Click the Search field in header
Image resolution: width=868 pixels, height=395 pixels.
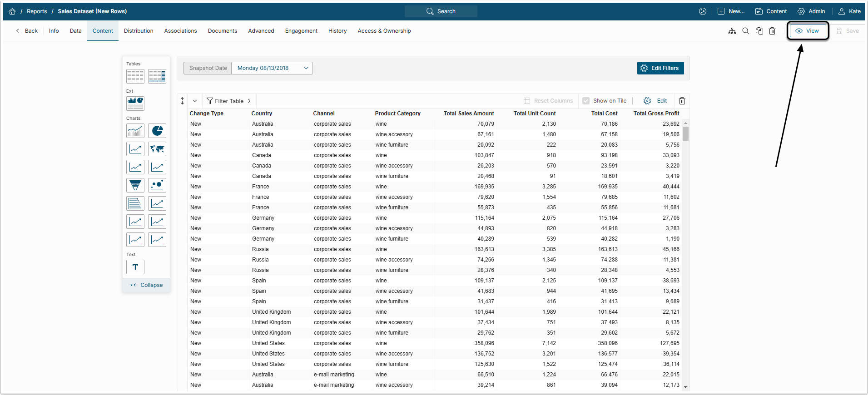[x=441, y=11]
